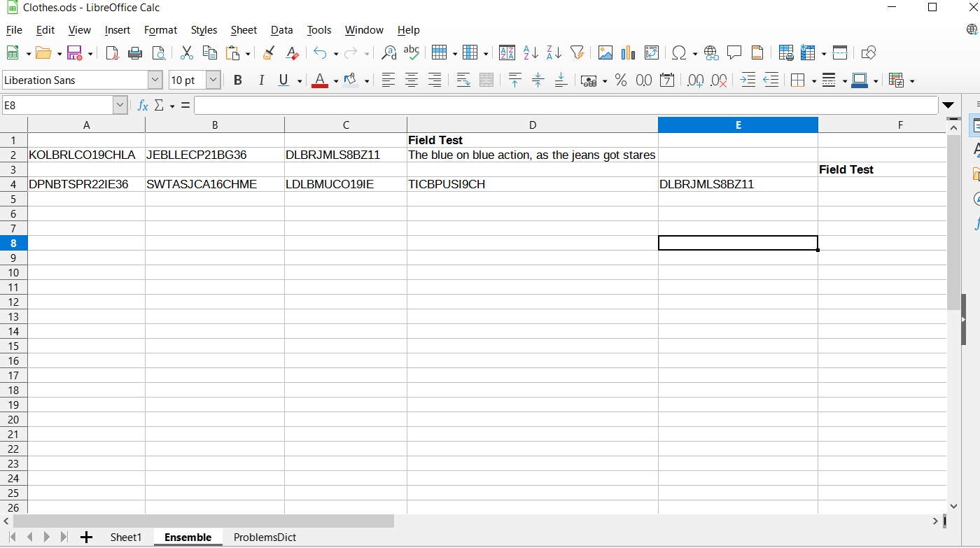Insert or edit a pivot table
Viewport: 980px width, 548px height.
coord(651,52)
